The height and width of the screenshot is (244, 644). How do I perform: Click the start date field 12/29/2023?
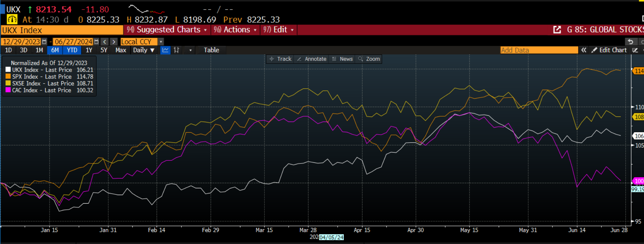pos(21,41)
